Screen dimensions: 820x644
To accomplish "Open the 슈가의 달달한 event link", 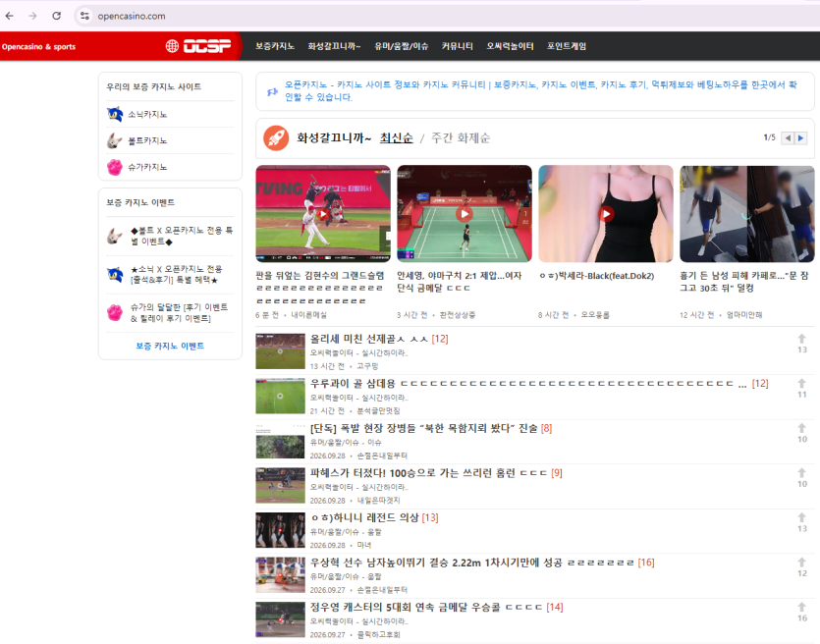I will [179, 312].
